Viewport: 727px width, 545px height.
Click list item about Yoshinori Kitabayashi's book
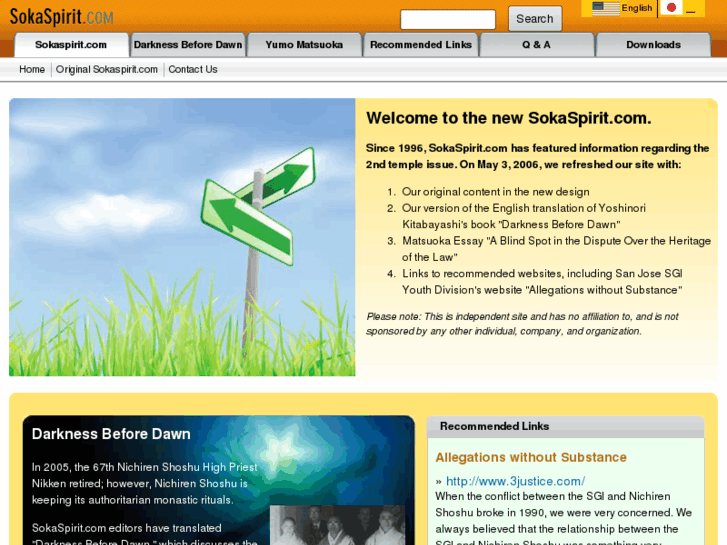coord(523,216)
